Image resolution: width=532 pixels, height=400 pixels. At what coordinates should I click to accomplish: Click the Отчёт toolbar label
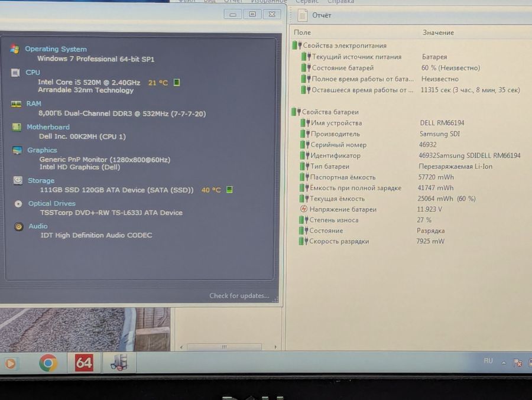[322, 15]
